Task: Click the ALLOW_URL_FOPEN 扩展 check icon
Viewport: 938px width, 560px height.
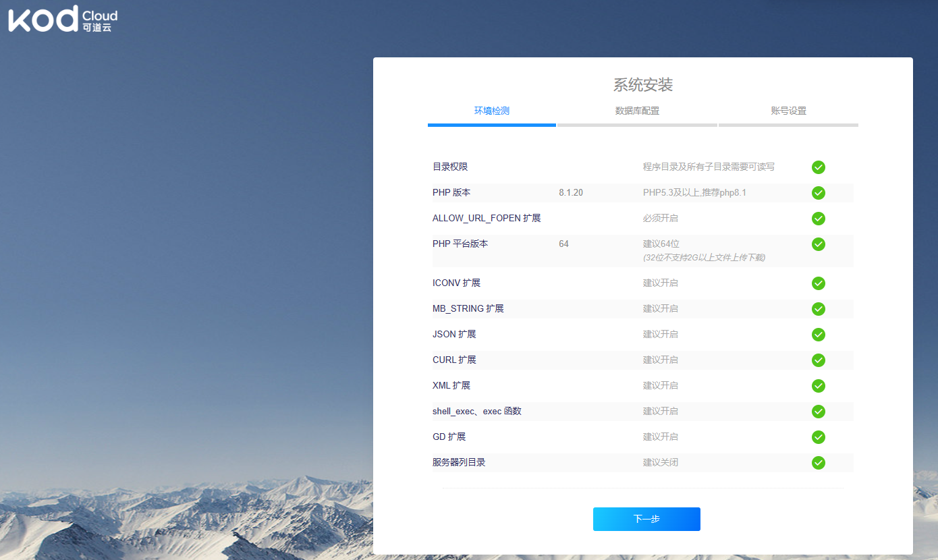Action: tap(819, 219)
